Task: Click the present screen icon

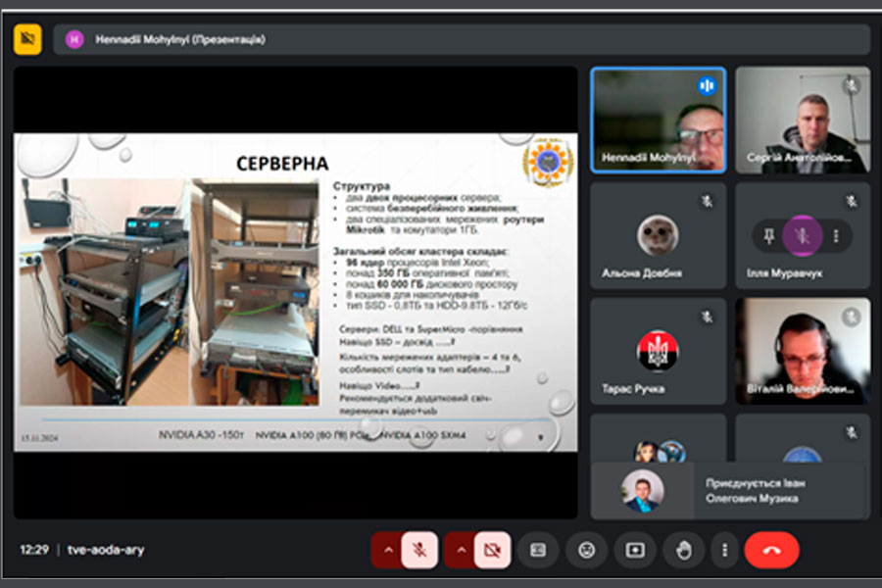Action: click(635, 550)
